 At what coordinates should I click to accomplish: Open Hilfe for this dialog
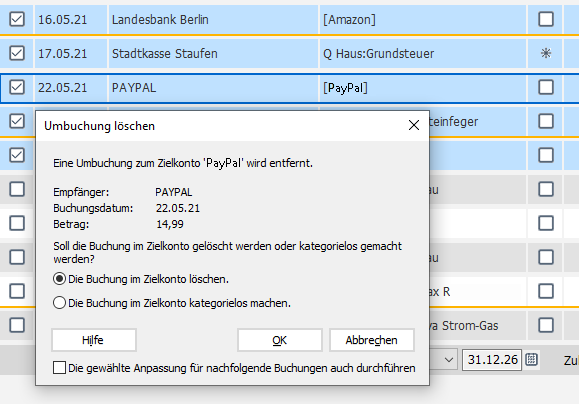[94, 340]
